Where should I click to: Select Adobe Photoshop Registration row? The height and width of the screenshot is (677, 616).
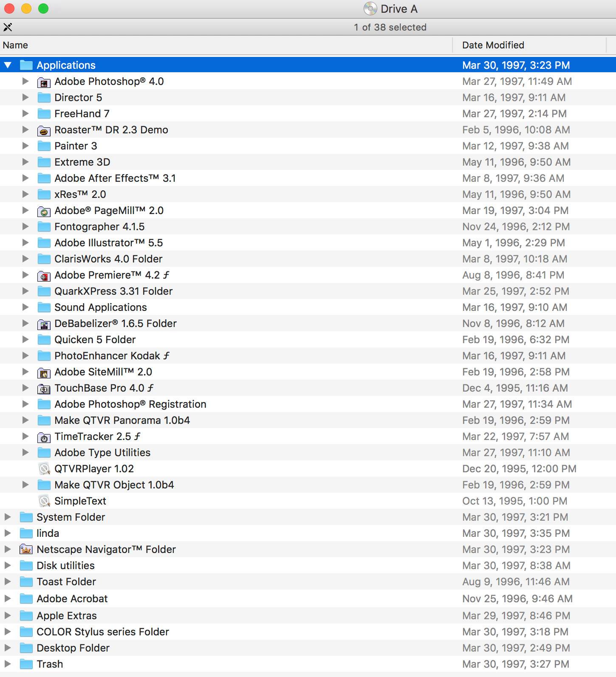pos(308,404)
